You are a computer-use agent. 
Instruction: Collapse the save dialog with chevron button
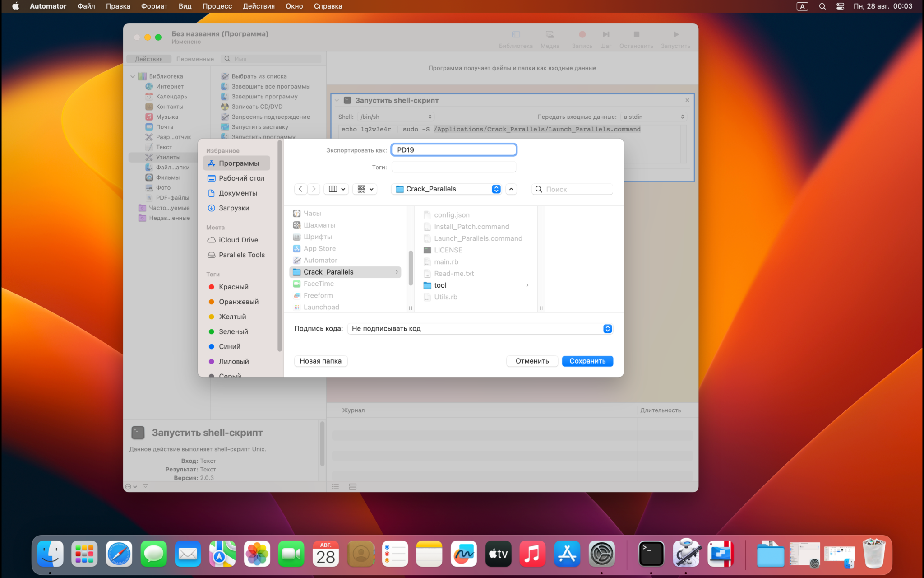(x=511, y=189)
